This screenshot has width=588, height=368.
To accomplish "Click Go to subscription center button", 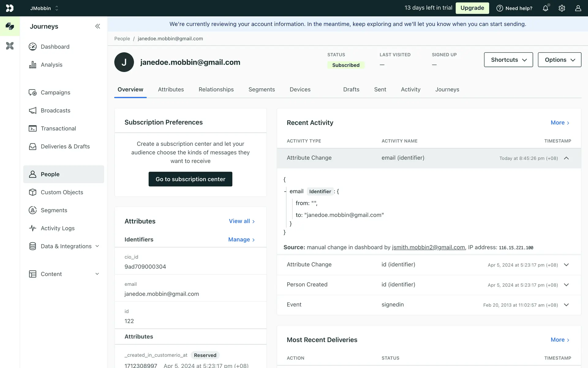I will (x=190, y=179).
